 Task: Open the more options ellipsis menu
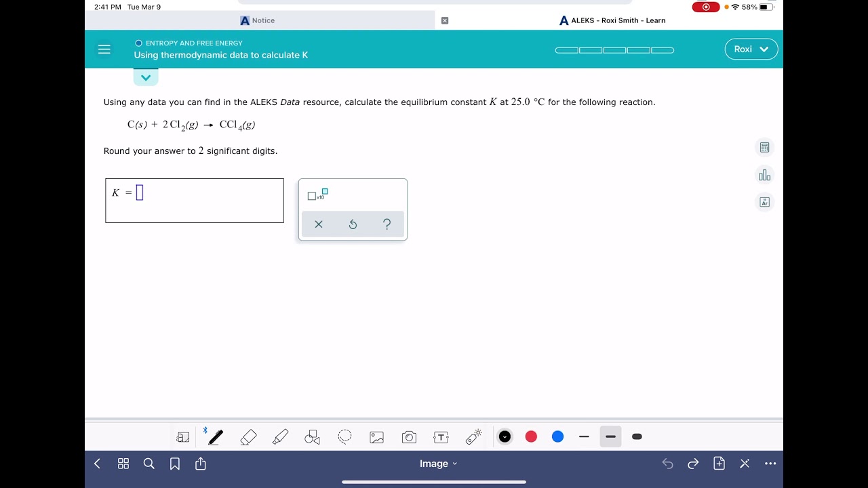coord(770,464)
